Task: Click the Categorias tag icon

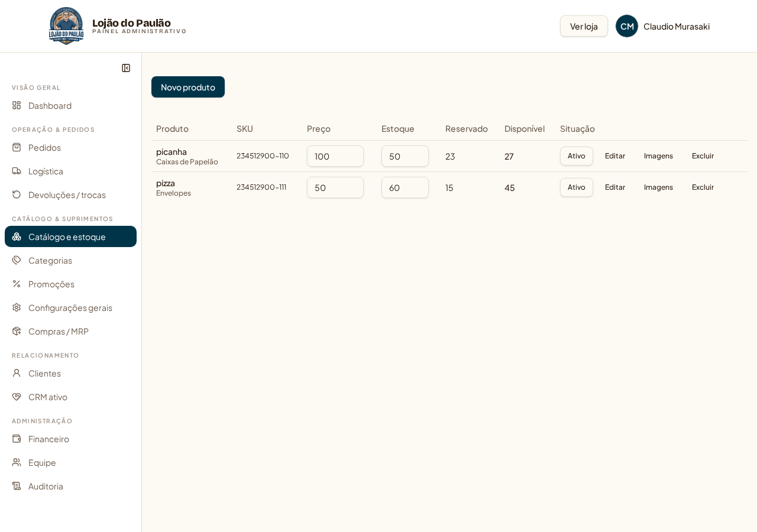Action: click(x=17, y=260)
